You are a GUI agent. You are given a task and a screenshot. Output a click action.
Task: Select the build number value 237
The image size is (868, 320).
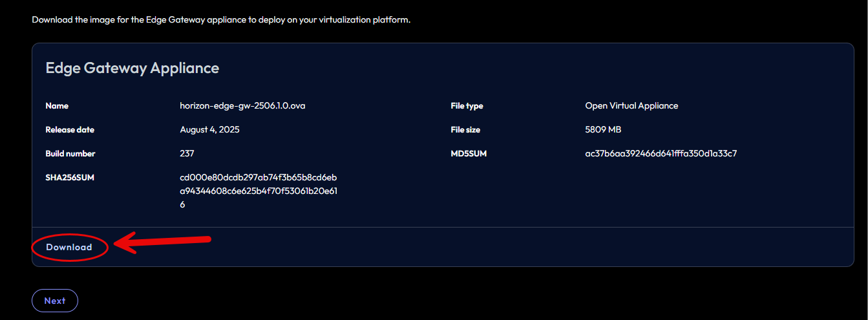pos(187,153)
